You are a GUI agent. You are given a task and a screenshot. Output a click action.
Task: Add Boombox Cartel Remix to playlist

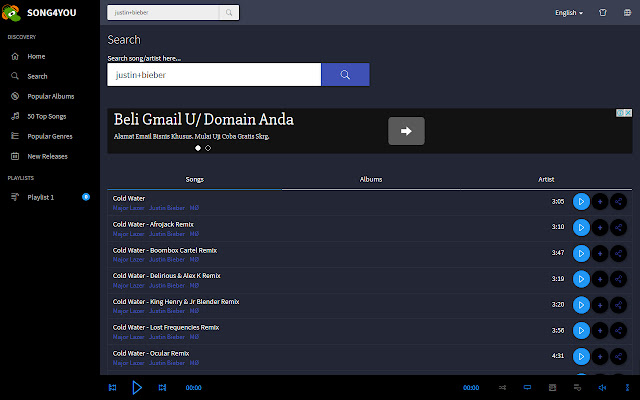pyautogui.click(x=600, y=253)
